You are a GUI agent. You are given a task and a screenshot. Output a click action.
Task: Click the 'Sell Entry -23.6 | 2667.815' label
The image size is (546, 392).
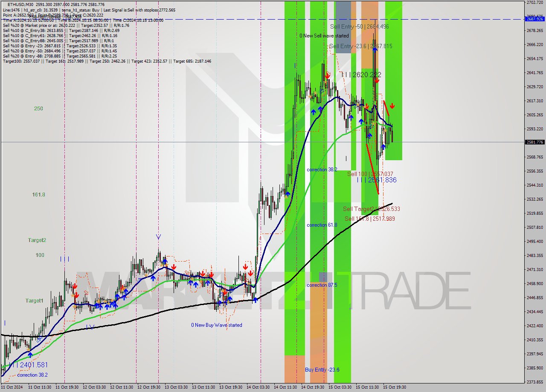pyautogui.click(x=361, y=46)
